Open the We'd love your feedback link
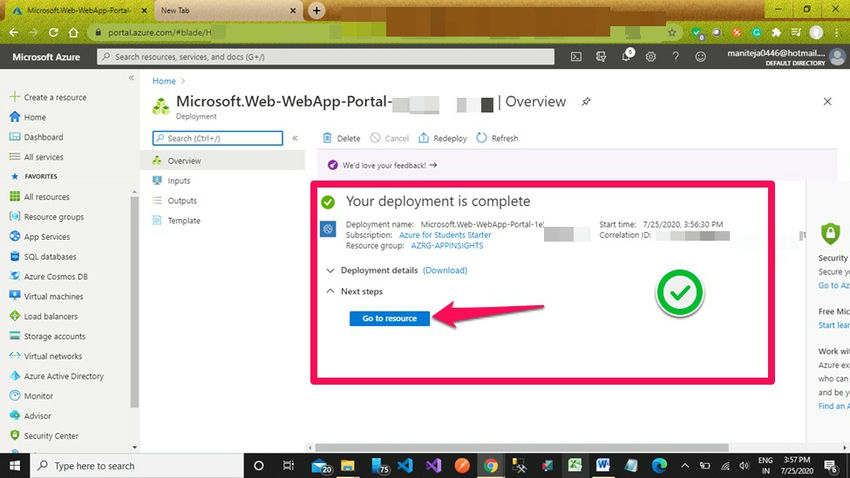This screenshot has width=850, height=478. [x=389, y=165]
